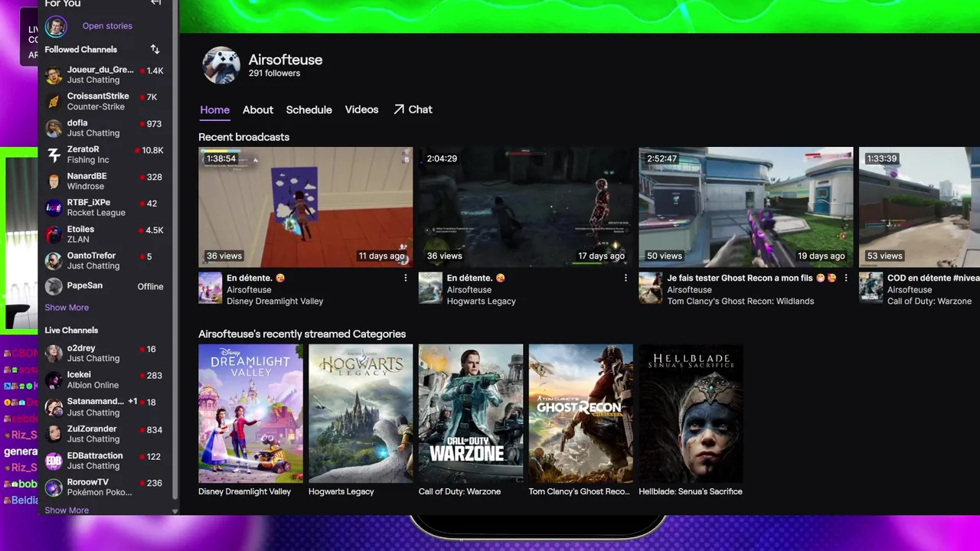Open Call of Duty: Warzone category cover

[471, 413]
